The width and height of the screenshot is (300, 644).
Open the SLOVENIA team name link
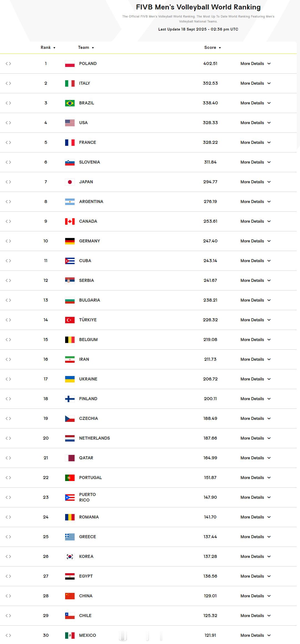(x=90, y=162)
